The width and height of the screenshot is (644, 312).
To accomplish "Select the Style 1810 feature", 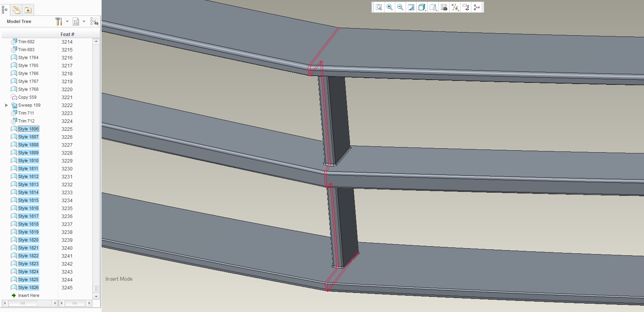I will [x=28, y=161].
